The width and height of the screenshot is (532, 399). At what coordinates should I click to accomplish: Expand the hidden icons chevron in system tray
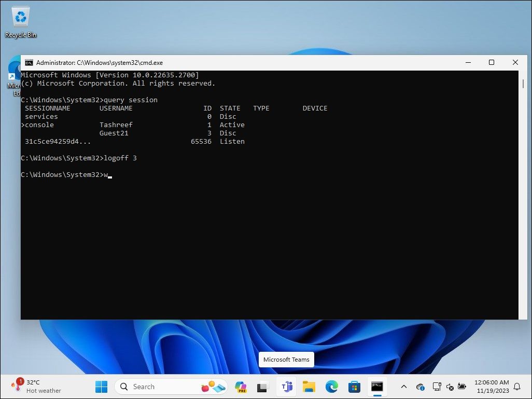click(404, 387)
